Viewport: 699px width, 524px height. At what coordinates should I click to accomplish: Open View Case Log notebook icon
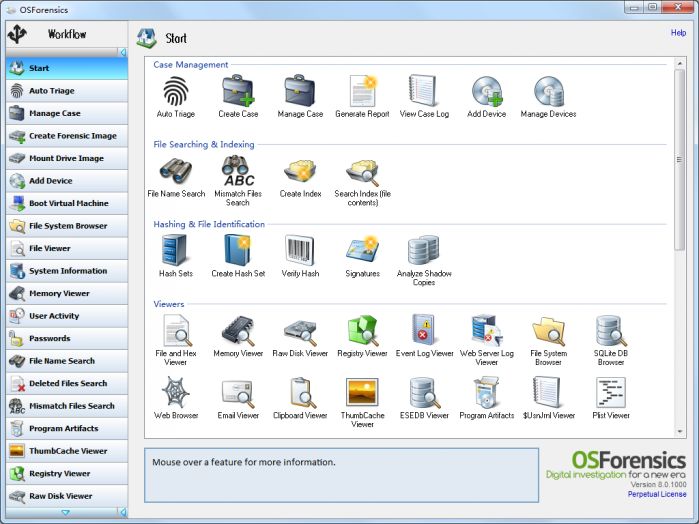tap(424, 91)
